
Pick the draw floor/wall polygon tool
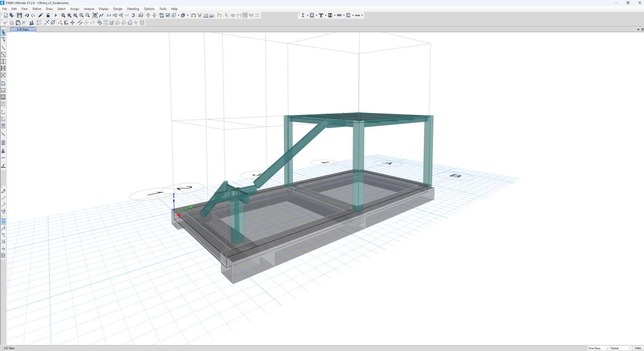pyautogui.click(x=3, y=83)
